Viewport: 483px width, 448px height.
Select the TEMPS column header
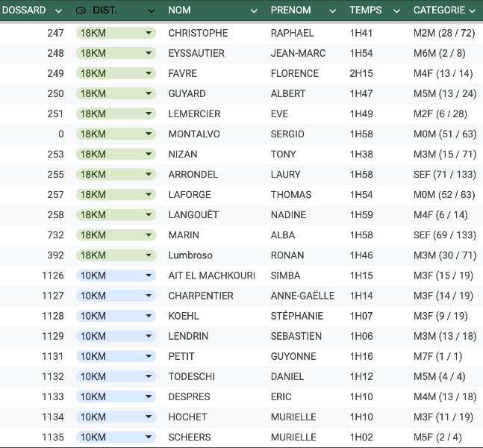point(365,10)
